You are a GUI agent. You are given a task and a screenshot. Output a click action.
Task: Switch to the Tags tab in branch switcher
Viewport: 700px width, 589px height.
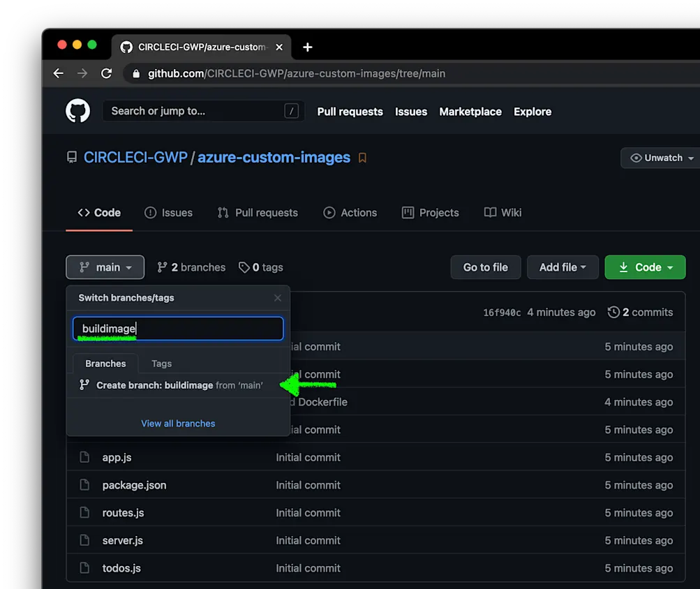(x=161, y=364)
